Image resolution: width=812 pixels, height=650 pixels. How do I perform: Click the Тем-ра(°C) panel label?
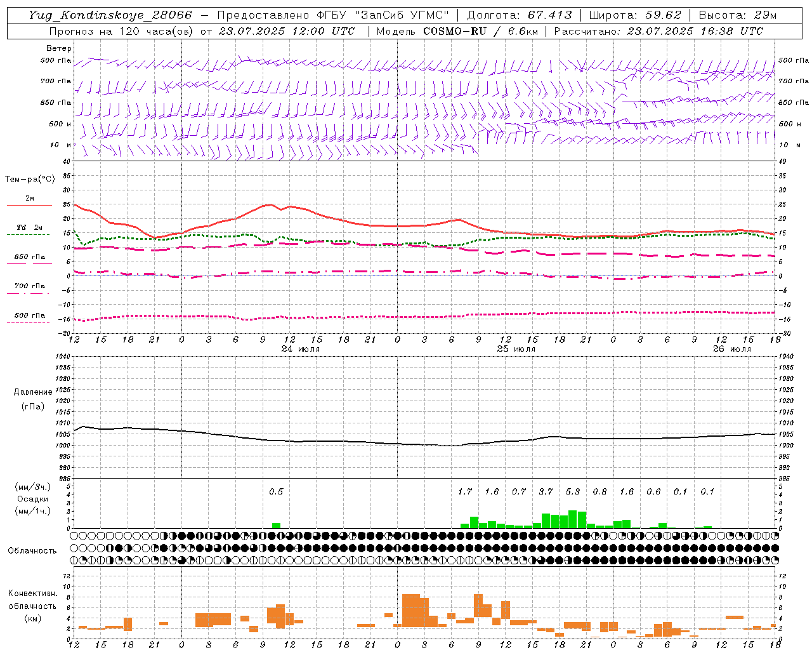[x=30, y=180]
